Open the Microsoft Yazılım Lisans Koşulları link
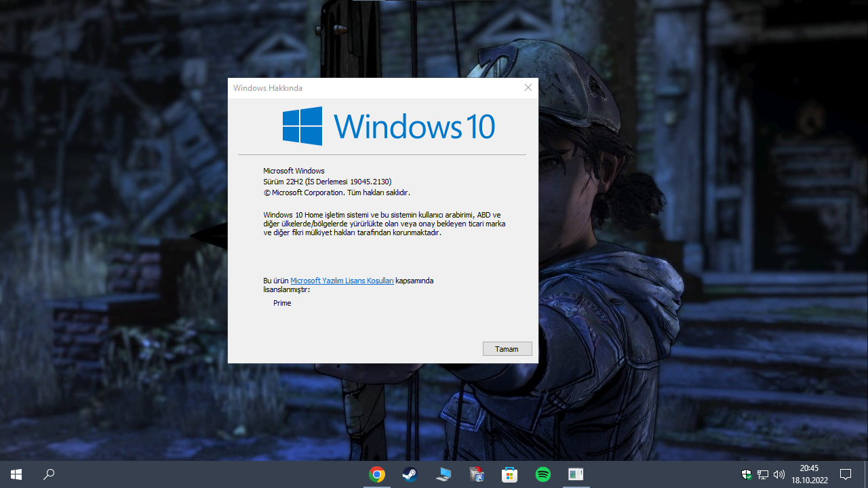The width and height of the screenshot is (868, 488). 342,281
